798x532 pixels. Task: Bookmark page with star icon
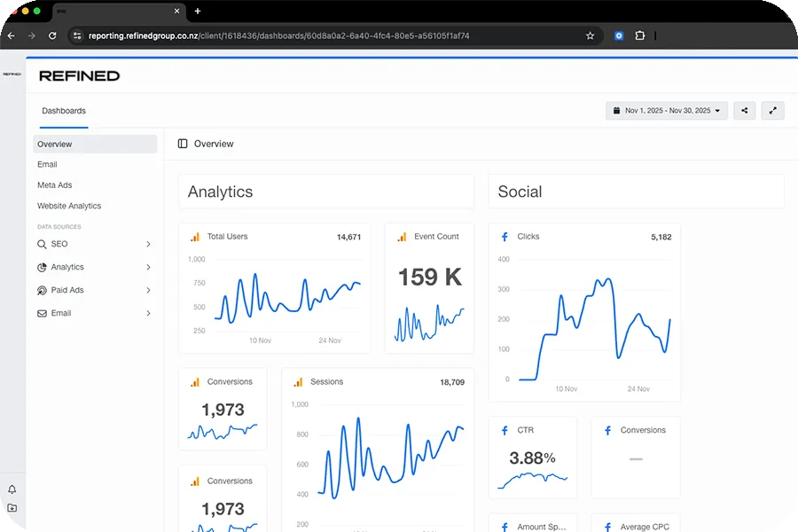point(590,35)
